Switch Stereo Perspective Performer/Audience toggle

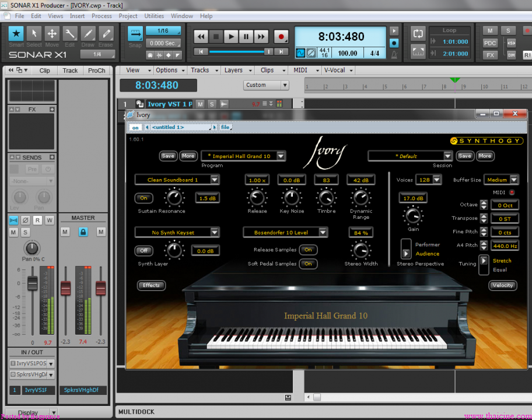coord(406,249)
